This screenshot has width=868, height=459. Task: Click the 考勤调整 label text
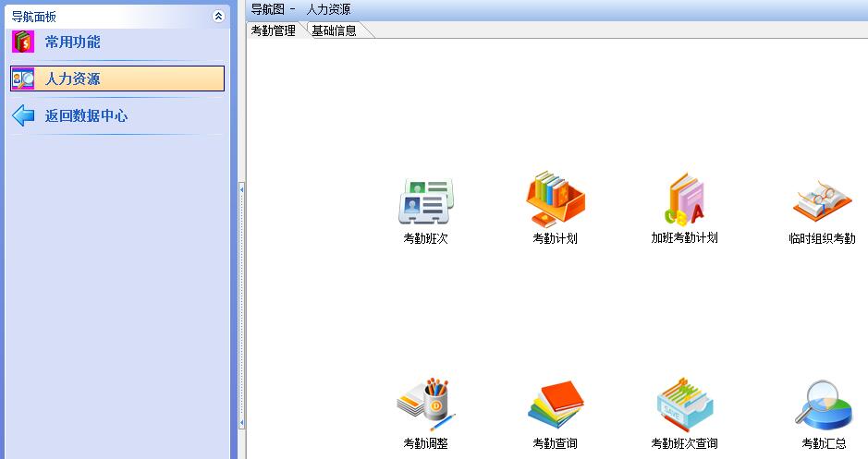click(426, 443)
